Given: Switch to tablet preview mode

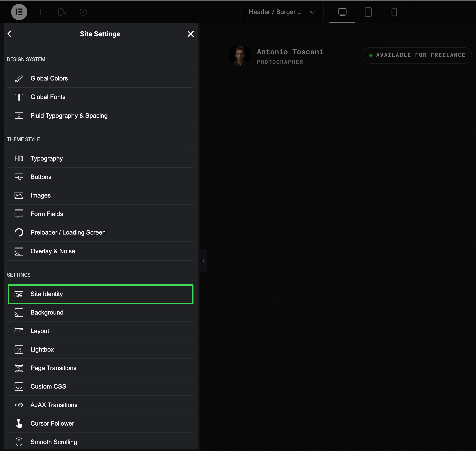Looking at the screenshot, I should [x=368, y=12].
